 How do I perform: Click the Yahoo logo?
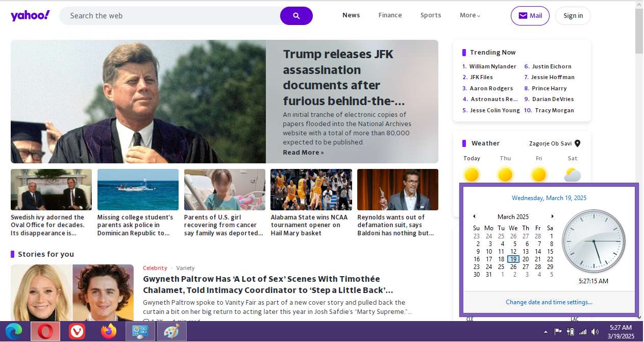(x=30, y=15)
